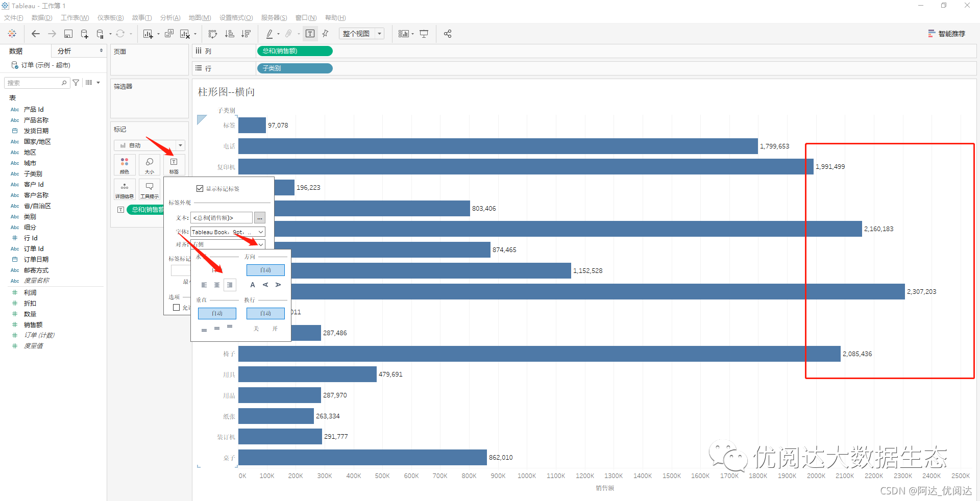Pause auto updates icon

coord(100,34)
